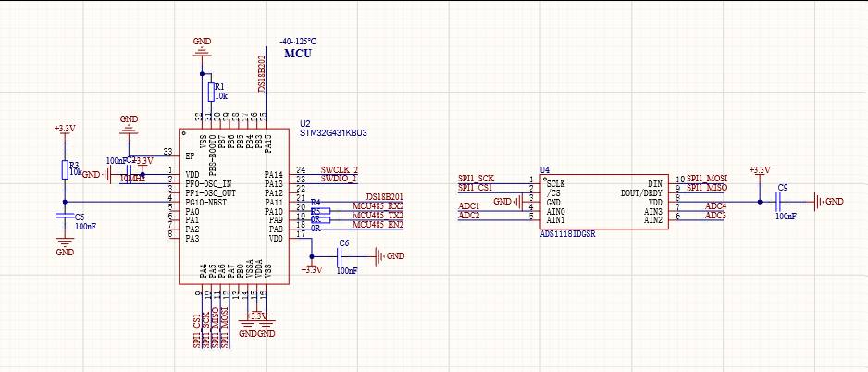Click the GND symbol above R1
Viewport: 868px width, 372px height.
(202, 48)
